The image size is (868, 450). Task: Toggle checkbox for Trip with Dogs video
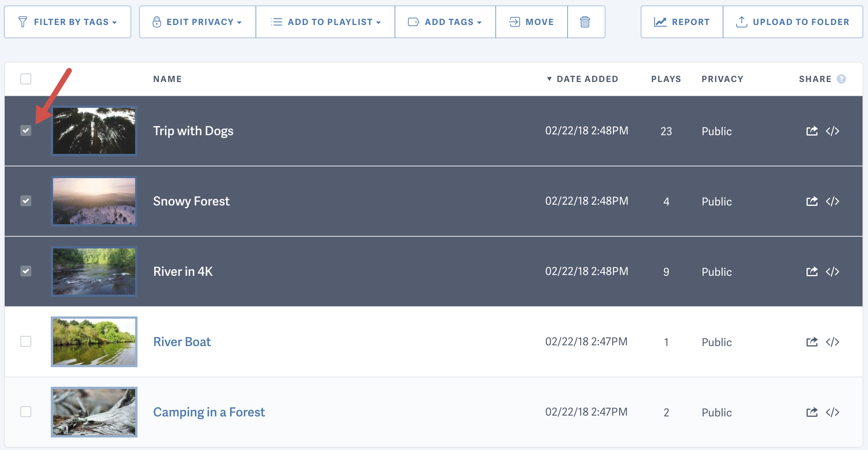pos(27,131)
